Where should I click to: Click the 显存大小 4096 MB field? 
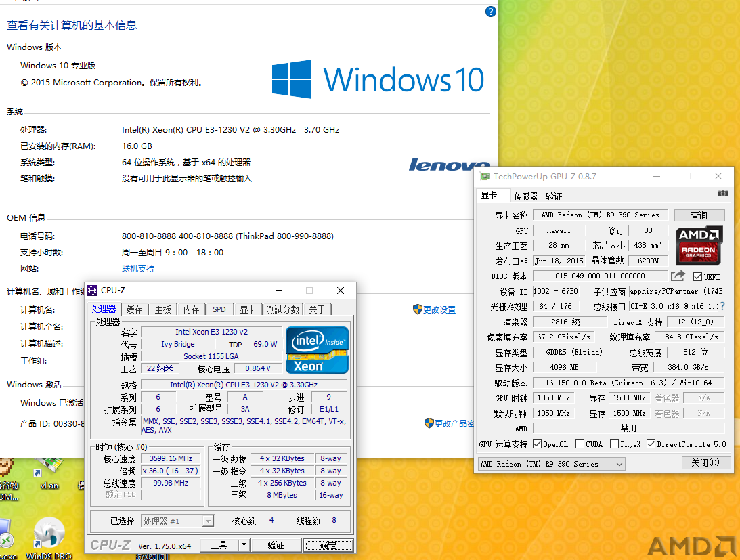tap(565, 368)
